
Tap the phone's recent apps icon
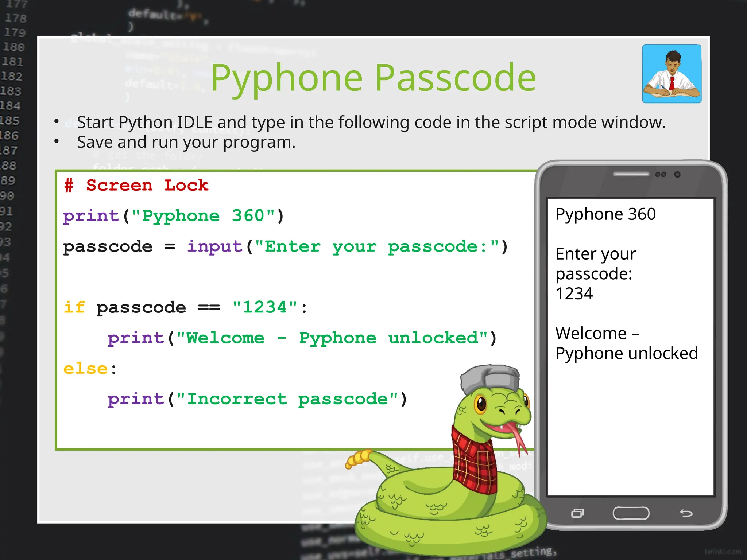pyautogui.click(x=577, y=513)
